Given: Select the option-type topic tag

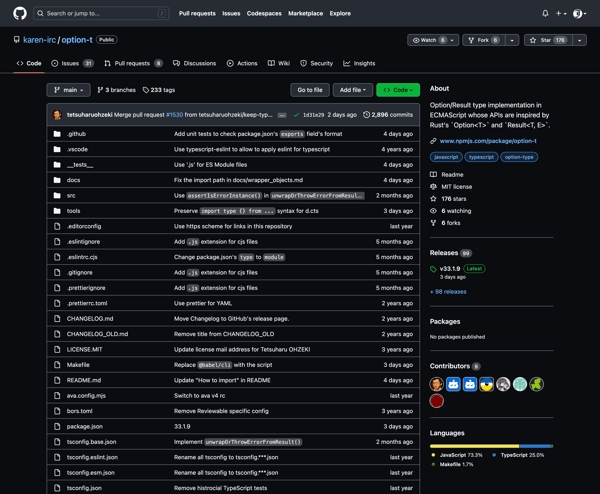Looking at the screenshot, I should [519, 157].
